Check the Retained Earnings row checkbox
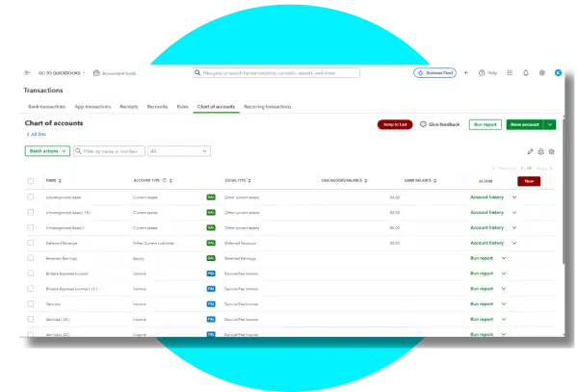The height and width of the screenshot is (392, 578). click(31, 258)
